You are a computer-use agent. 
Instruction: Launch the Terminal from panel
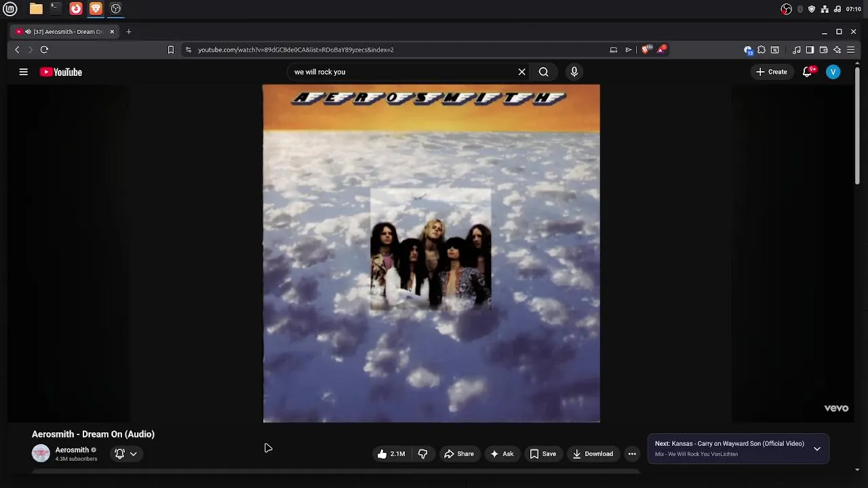[x=56, y=9]
